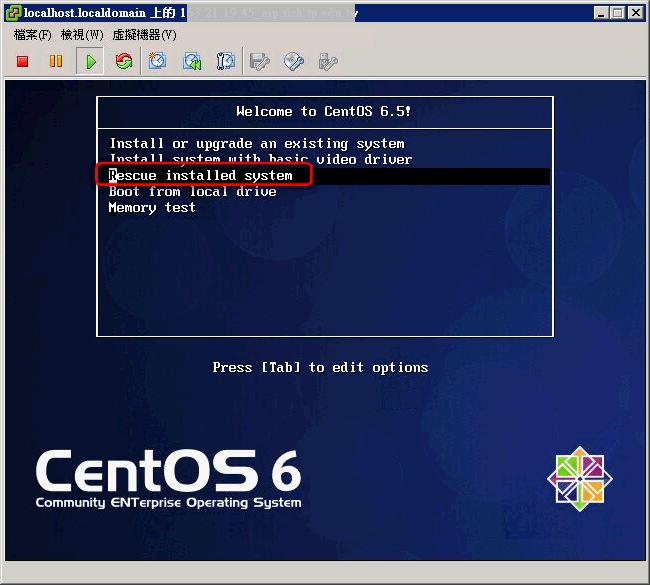Viewport: 650px width, 585px height.
Task: Revert to snapshot with the rewind-clock icon
Action: pos(192,61)
